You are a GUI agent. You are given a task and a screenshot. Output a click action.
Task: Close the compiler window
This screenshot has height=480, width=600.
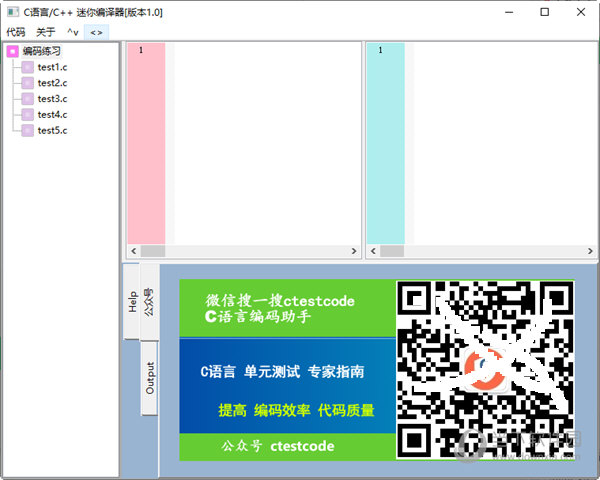pyautogui.click(x=581, y=12)
